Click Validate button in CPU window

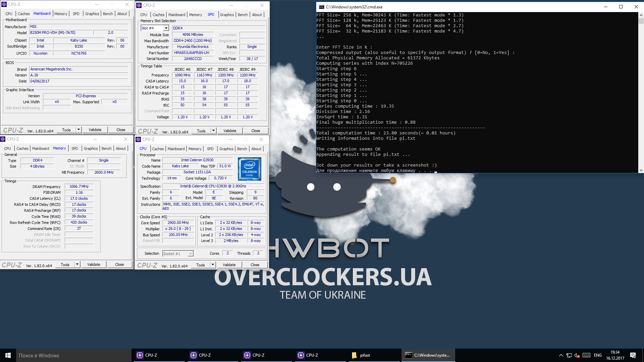229,265
